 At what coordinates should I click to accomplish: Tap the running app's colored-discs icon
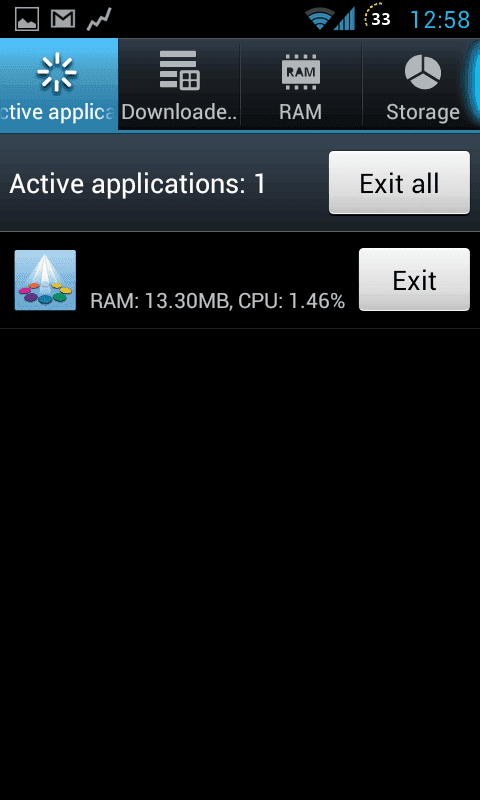[x=45, y=280]
